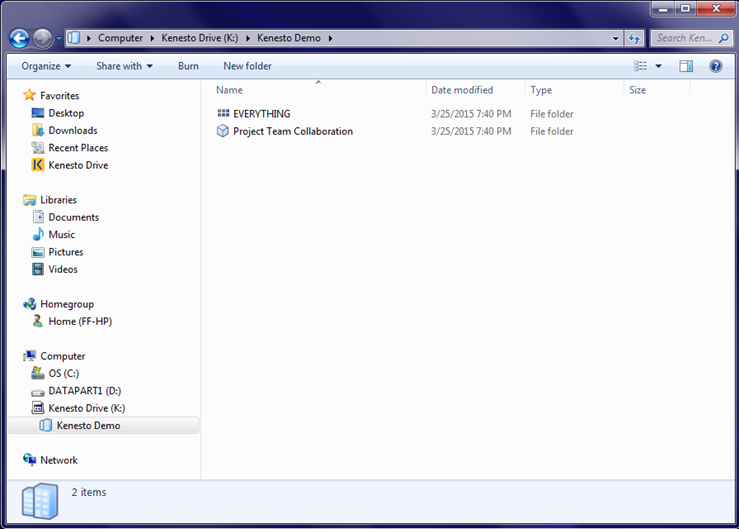Expand the arrow after Kenesto Demo breadcrumb
The height and width of the screenshot is (529, 739).
[x=330, y=38]
